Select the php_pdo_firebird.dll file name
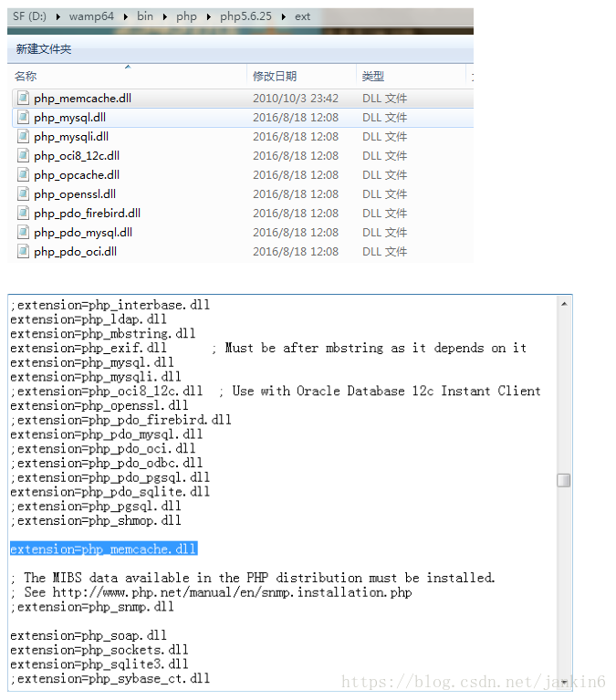616x700 pixels. point(87,214)
